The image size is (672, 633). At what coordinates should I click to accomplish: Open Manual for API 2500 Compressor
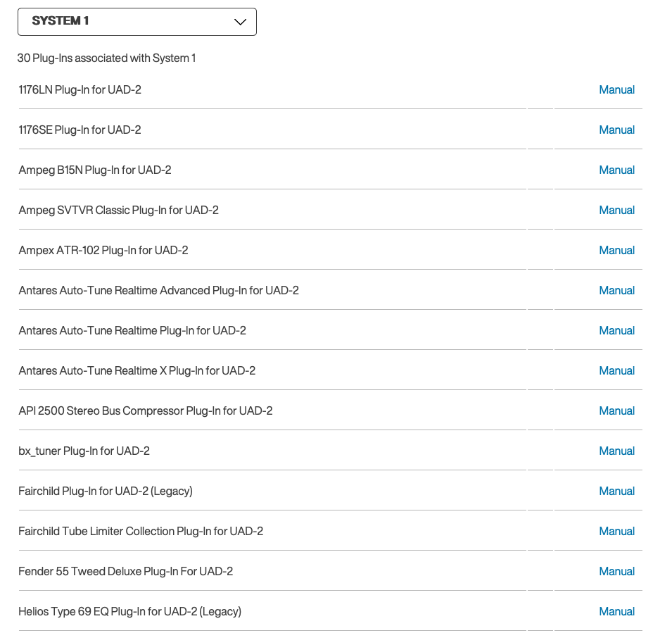(x=616, y=411)
